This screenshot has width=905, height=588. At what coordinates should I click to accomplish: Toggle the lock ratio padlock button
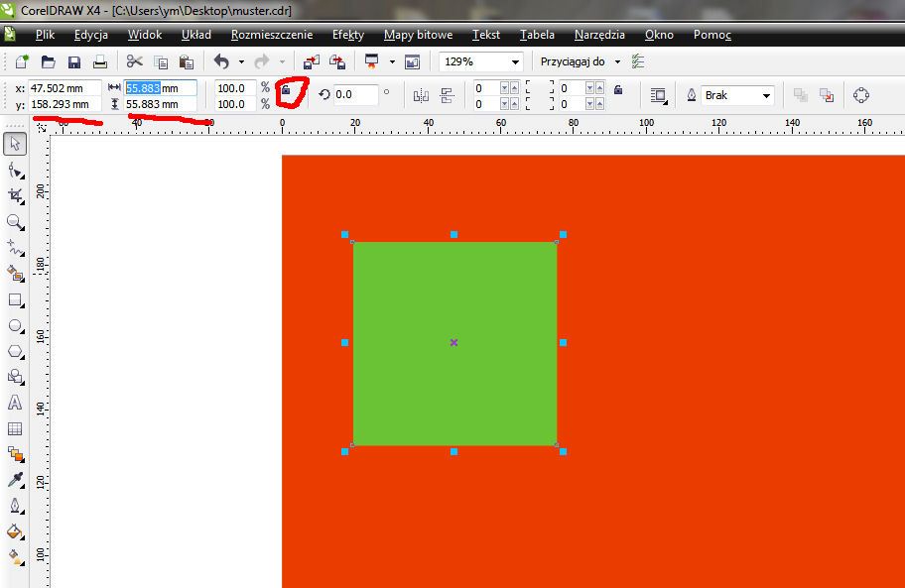coord(286,92)
